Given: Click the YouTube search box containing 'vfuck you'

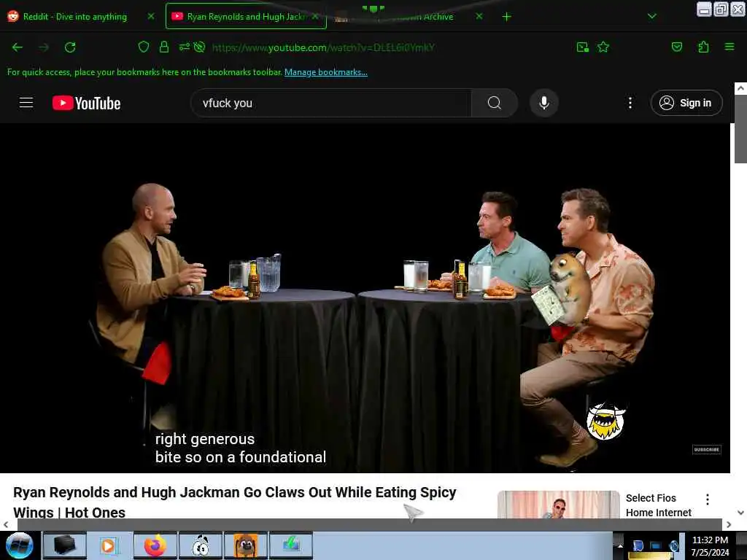Looking at the screenshot, I should click(331, 103).
